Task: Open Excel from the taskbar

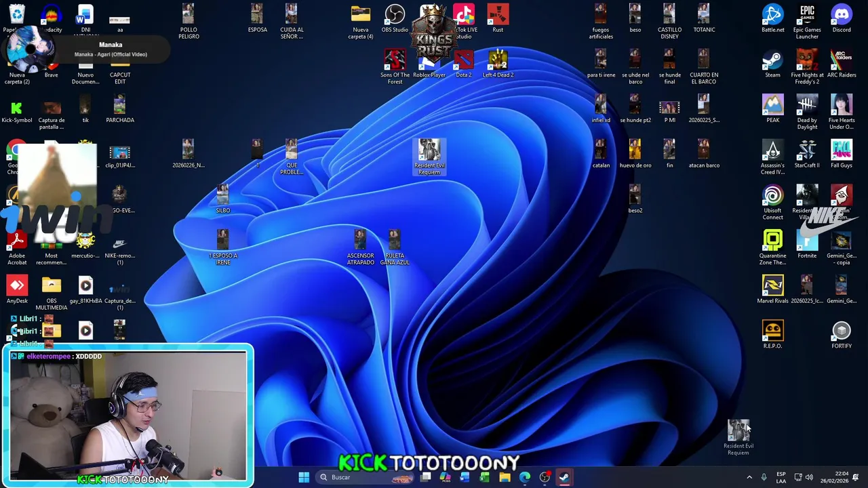Action: click(x=485, y=477)
